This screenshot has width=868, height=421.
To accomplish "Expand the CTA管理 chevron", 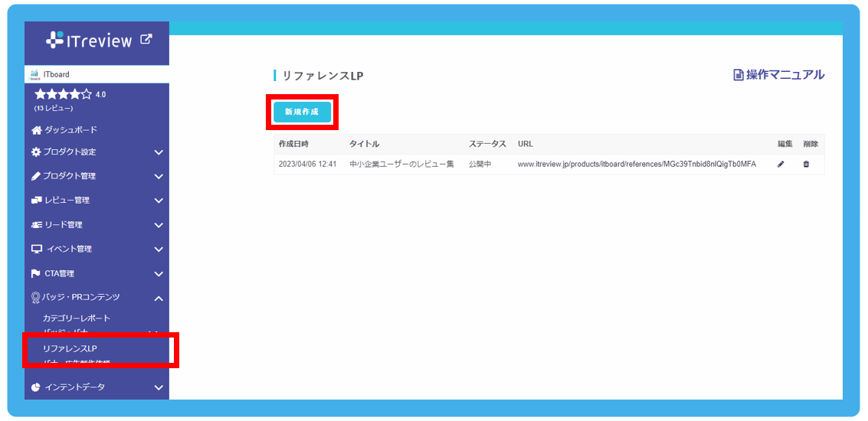I will 159,274.
